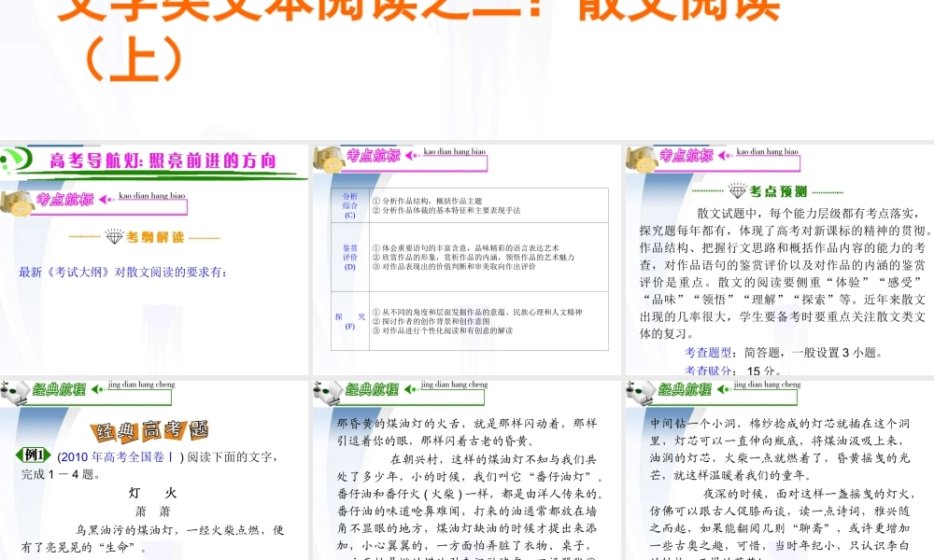Click the 经典高考题 banner
The width and height of the screenshot is (934, 560).
[x=149, y=430]
